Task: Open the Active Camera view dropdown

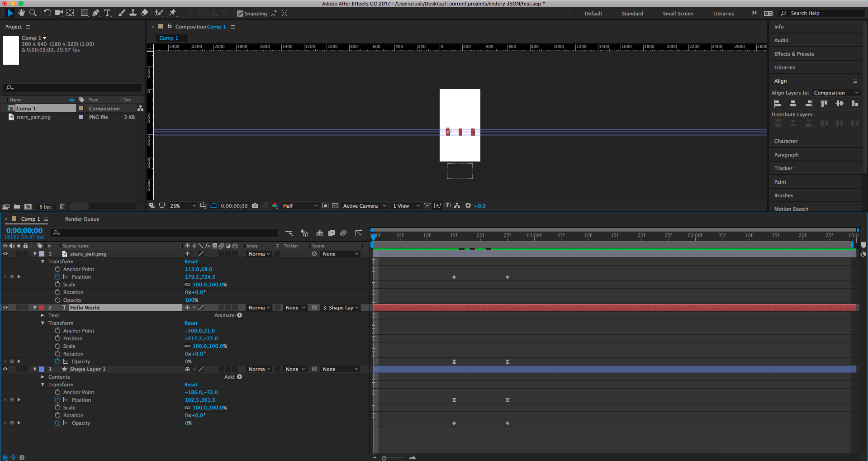Action: click(365, 206)
